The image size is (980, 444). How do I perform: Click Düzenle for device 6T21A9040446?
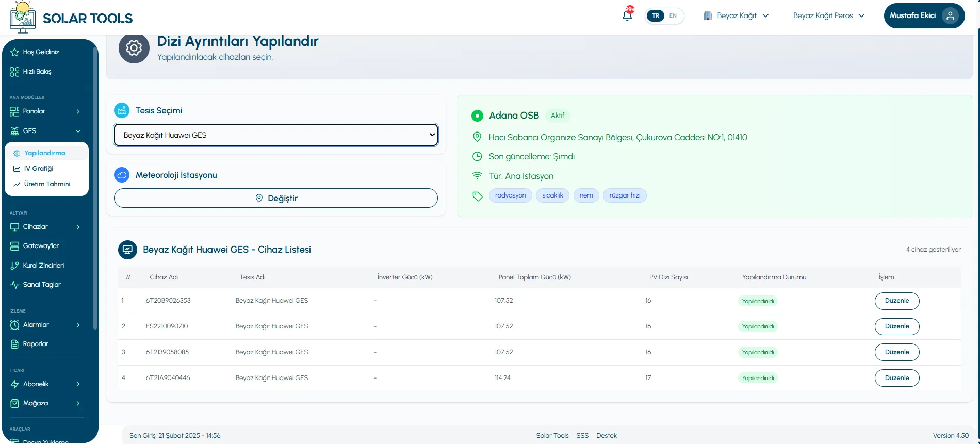[897, 379]
